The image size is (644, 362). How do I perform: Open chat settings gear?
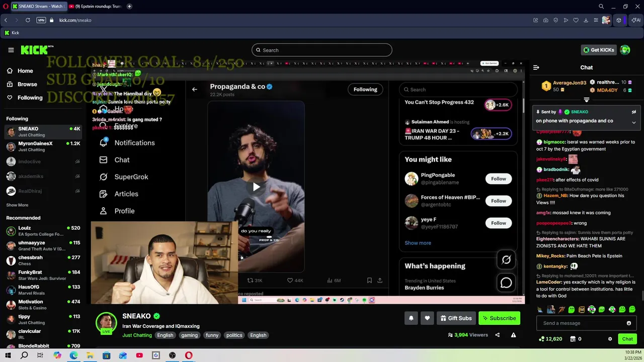pyautogui.click(x=610, y=339)
